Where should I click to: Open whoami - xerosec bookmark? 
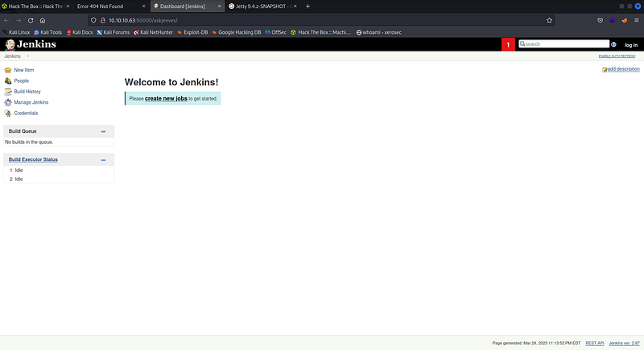tap(378, 32)
